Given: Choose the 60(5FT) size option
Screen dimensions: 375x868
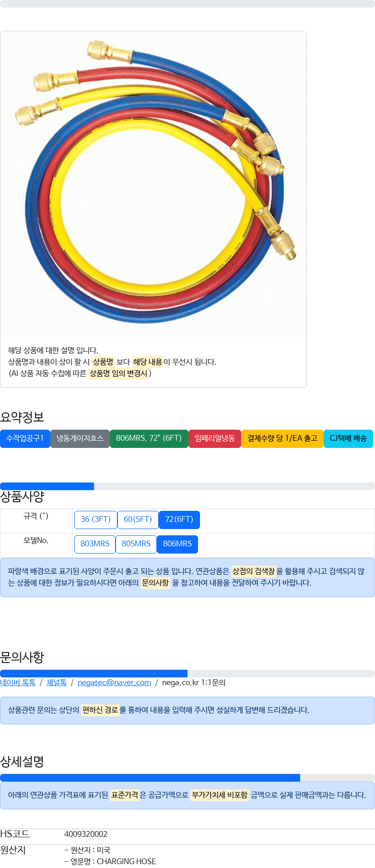Looking at the screenshot, I should pos(138,519).
